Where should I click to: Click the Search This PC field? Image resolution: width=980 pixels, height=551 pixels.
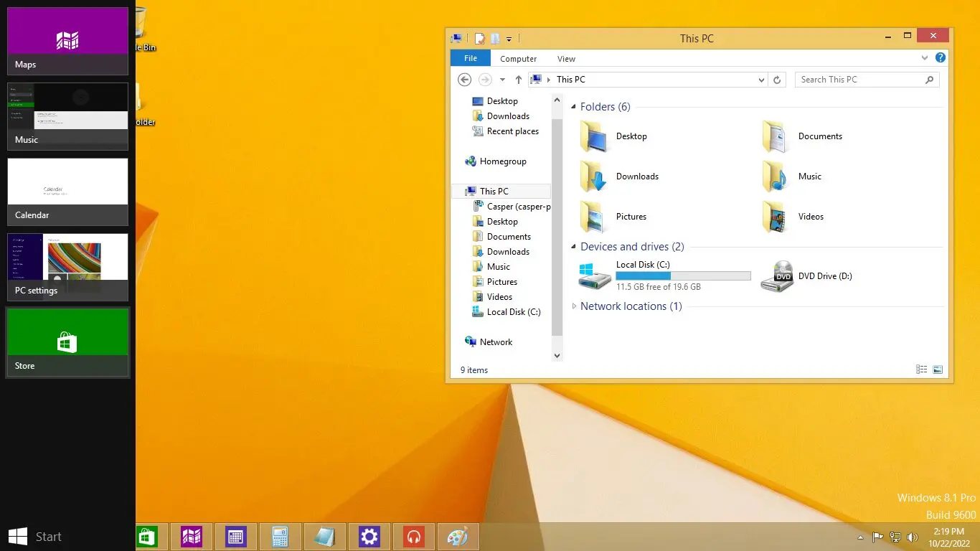click(x=858, y=80)
